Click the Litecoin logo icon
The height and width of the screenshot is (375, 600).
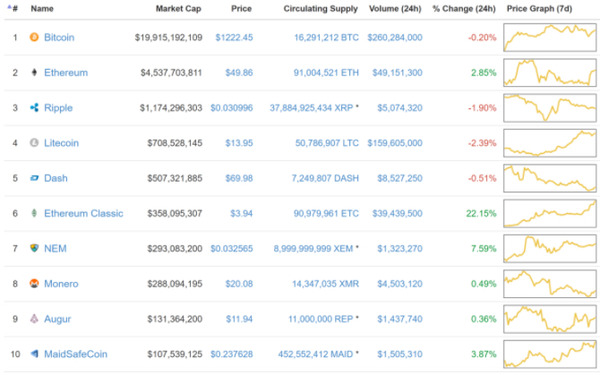click(x=34, y=143)
